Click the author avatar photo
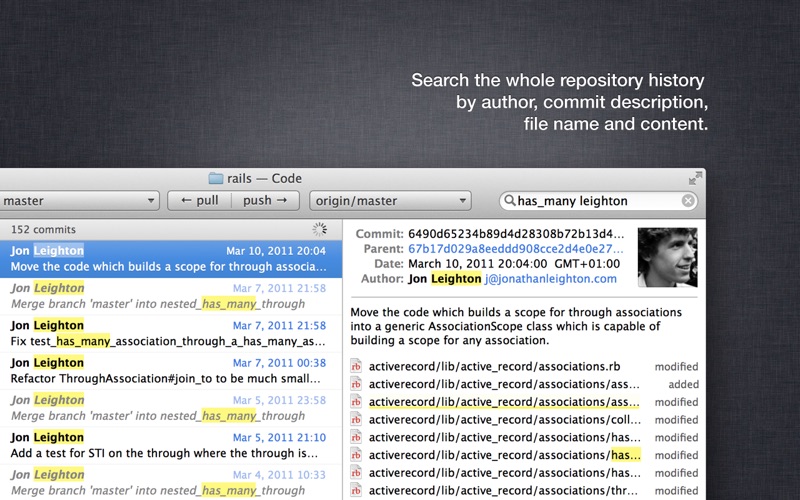Screen dimensions: 800x500 tap(667, 257)
